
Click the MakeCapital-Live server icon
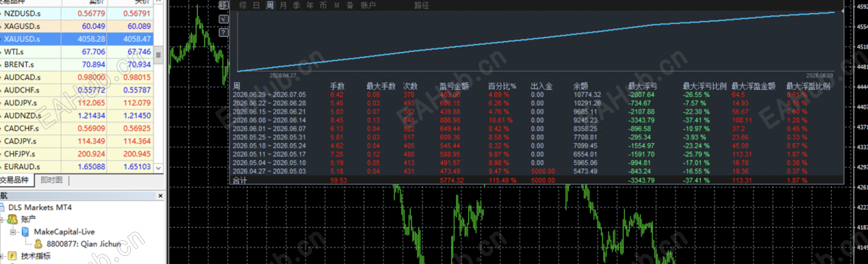pyautogui.click(x=25, y=232)
